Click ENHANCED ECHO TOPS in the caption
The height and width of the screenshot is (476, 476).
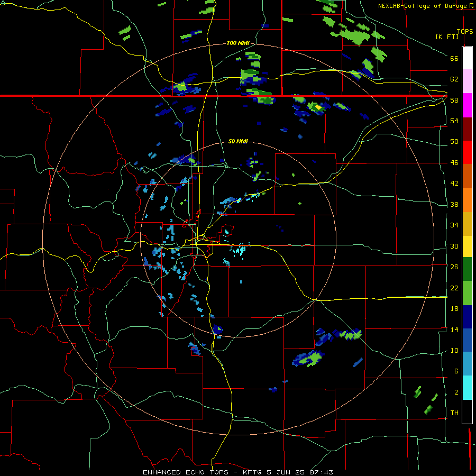[x=186, y=472]
